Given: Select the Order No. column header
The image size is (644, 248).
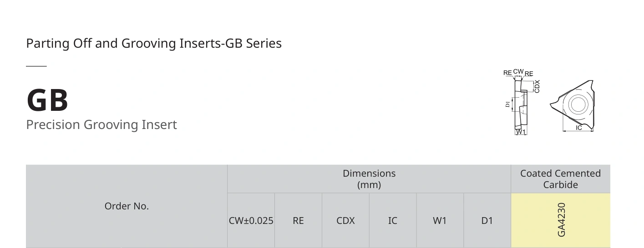Looking at the screenshot, I should click(127, 206).
